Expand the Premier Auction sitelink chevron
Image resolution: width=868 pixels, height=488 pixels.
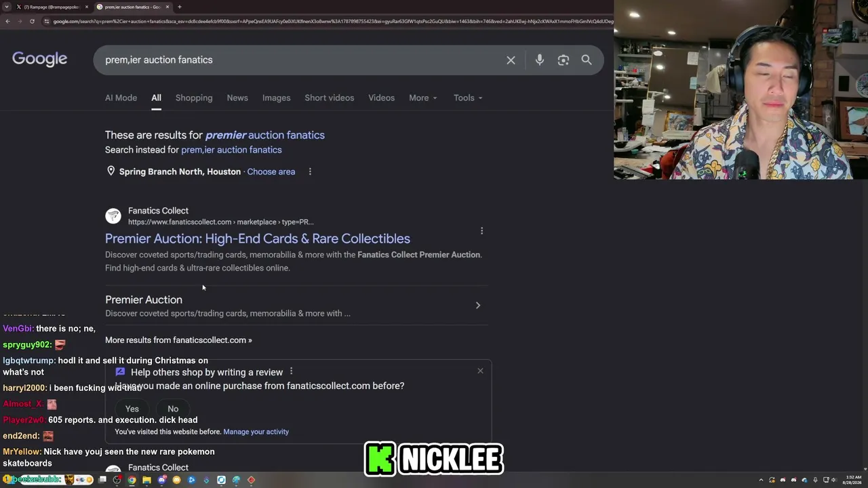[477, 306]
